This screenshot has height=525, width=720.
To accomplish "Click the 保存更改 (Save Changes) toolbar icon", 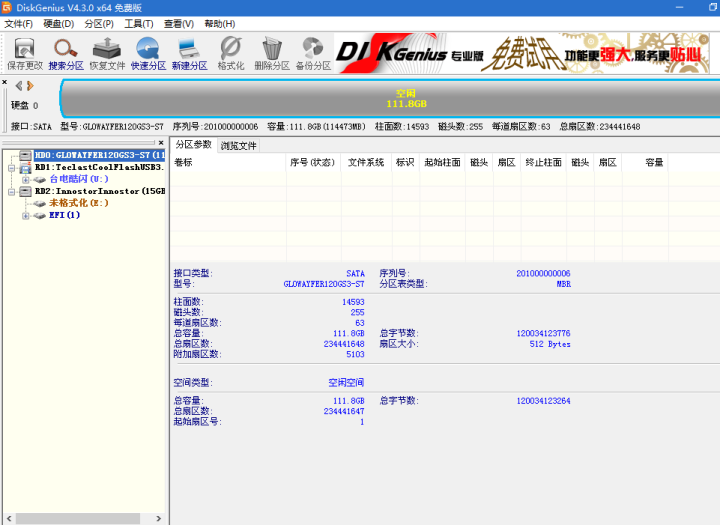I will pyautogui.click(x=24, y=52).
